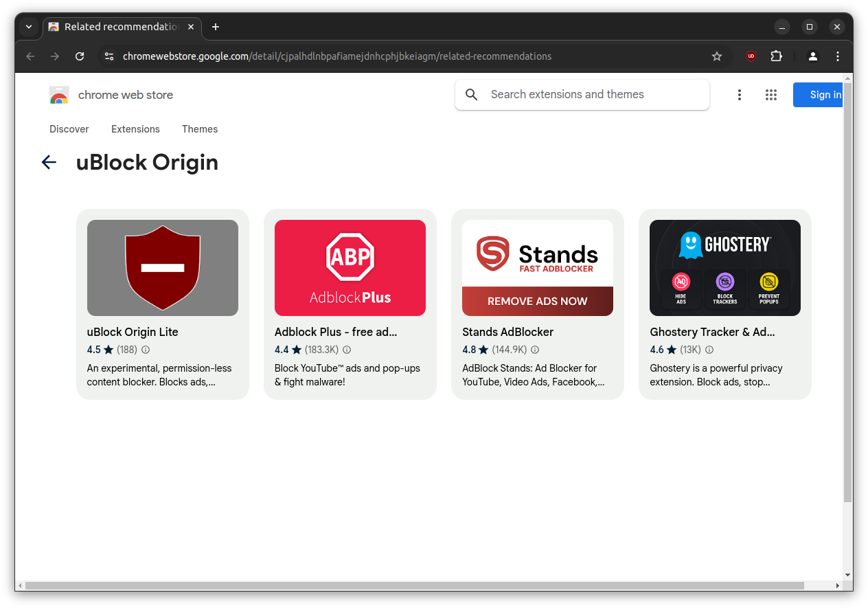
Task: Bookmark this page with the star icon
Action: 717,56
